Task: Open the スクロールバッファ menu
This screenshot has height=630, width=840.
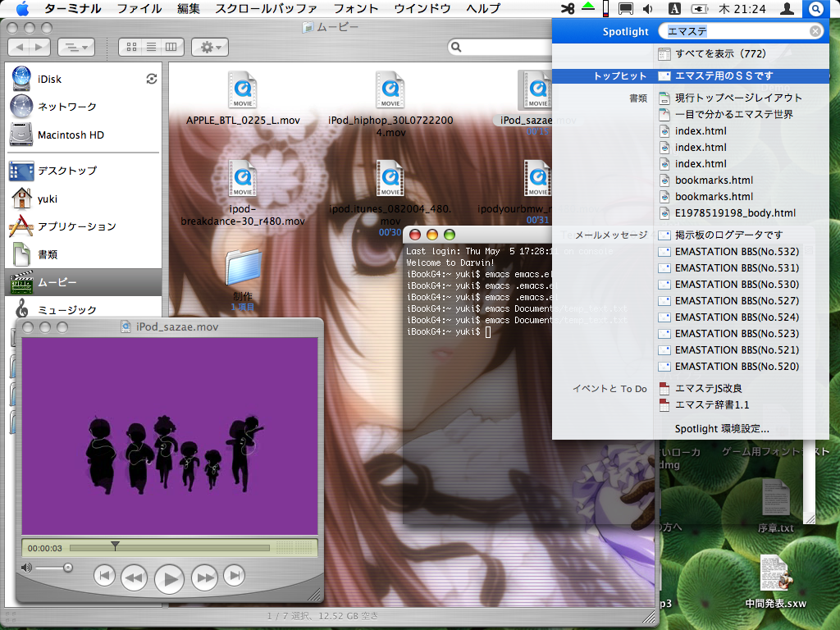Action: (x=266, y=8)
